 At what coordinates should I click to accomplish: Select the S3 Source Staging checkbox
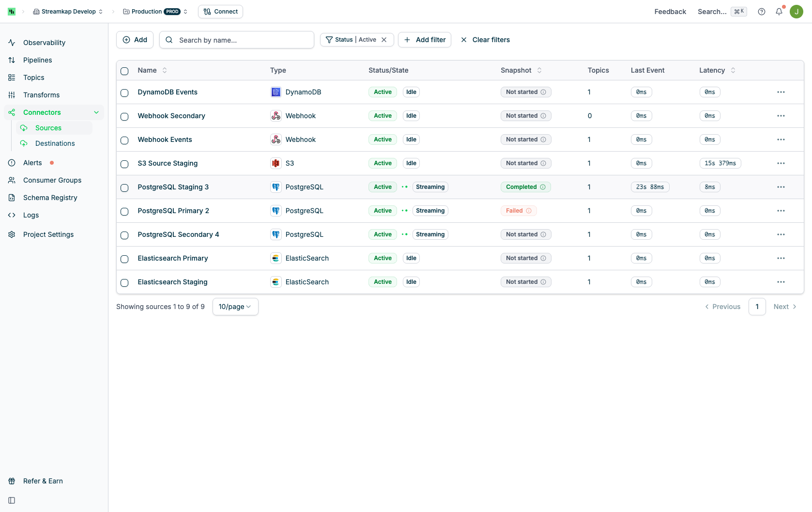[124, 164]
